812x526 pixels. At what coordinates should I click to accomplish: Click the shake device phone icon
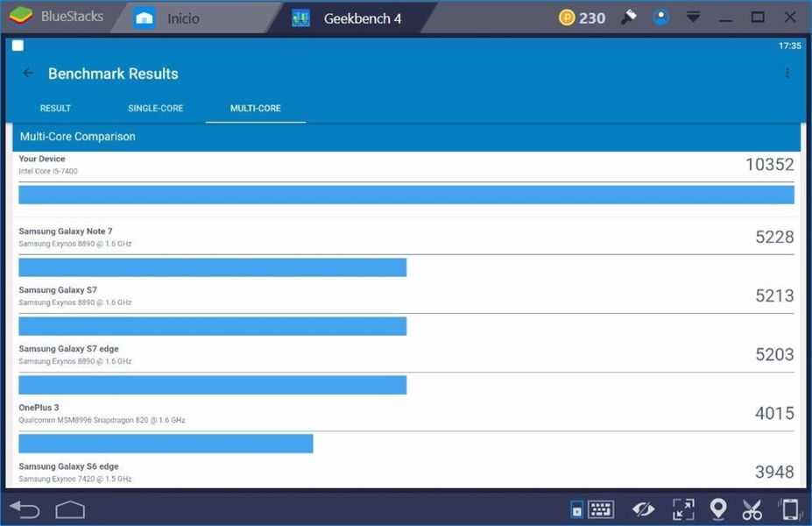coord(789,509)
